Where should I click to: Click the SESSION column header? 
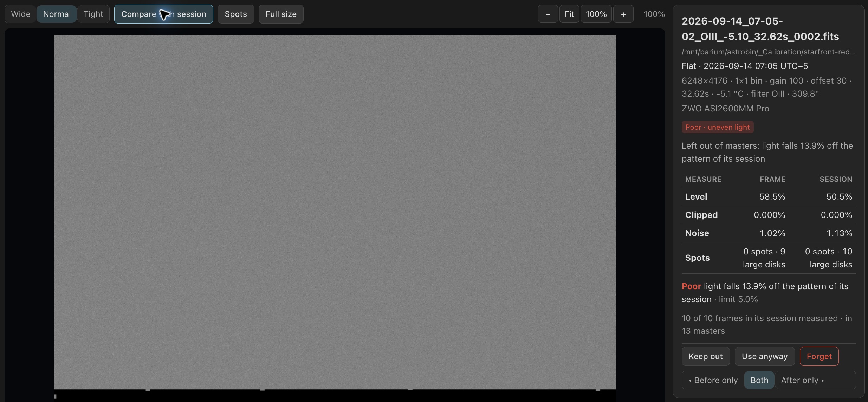[x=836, y=179]
